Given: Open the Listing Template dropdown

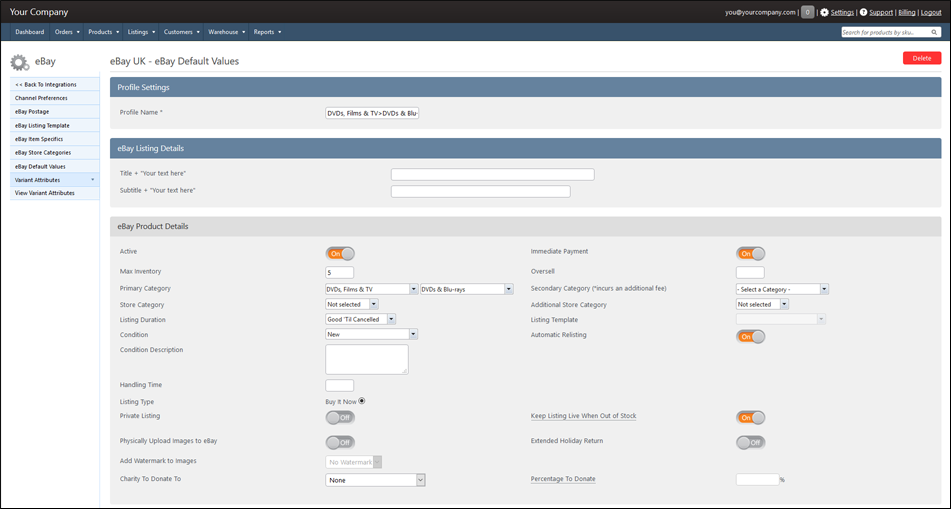Looking at the screenshot, I should pos(781,319).
